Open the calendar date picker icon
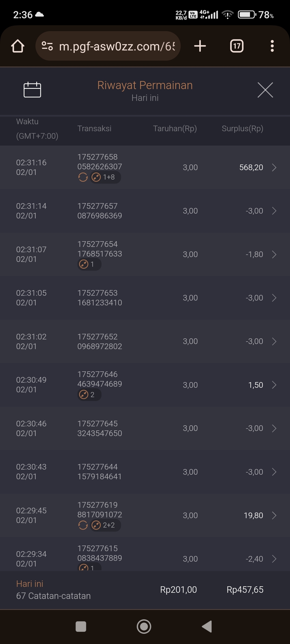Viewport: 290px width, 644px height. 32,90
